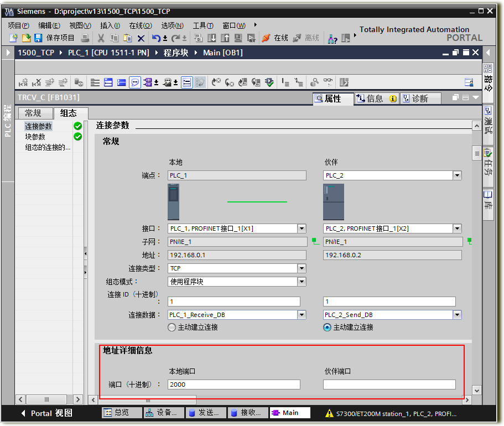The image size is (504, 426).
Task: Click the insert network icon in editor toolbar
Action: coord(23,82)
